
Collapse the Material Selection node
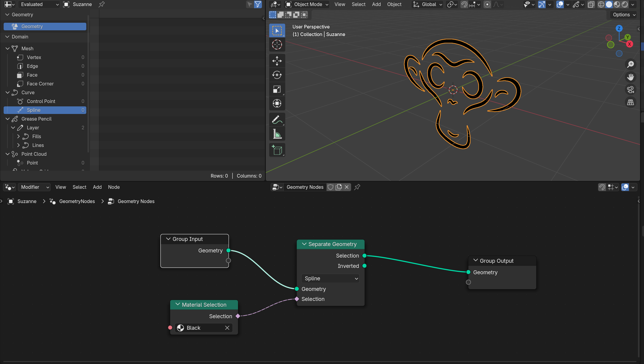click(178, 304)
